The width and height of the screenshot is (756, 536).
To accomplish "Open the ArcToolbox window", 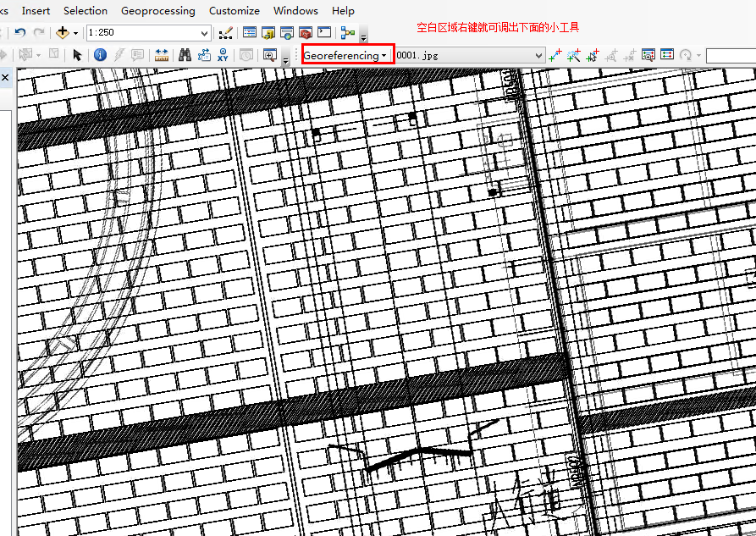I will tap(305, 32).
